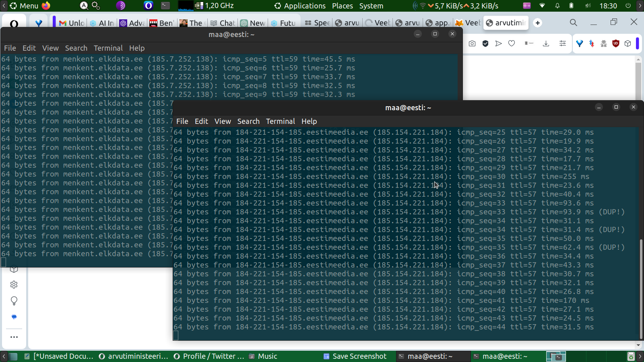Open a new browser tab
The width and height of the screenshot is (644, 362).
538,23
